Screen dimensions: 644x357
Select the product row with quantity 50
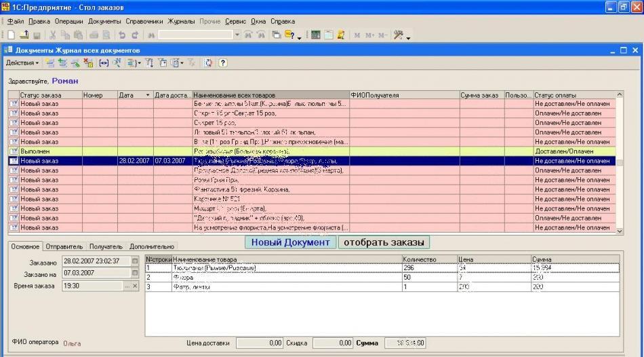(x=382, y=278)
